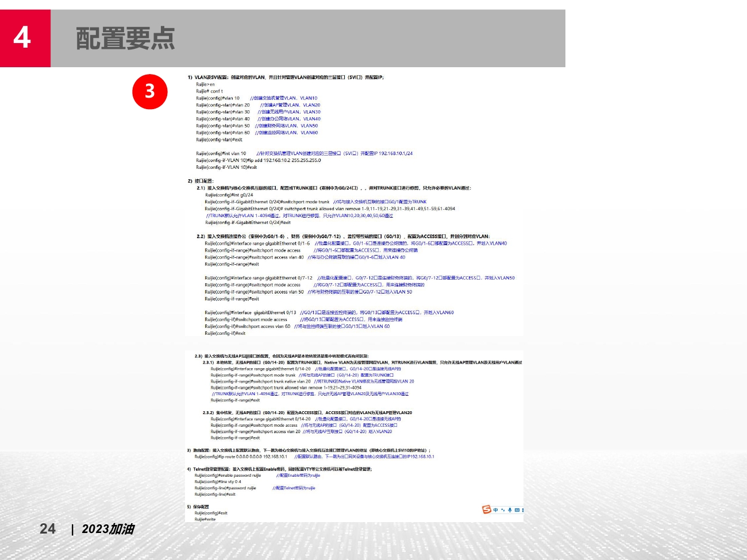This screenshot has width=747, height=560.
Task: Activate the Sogou voice input microphone
Action: 510,510
